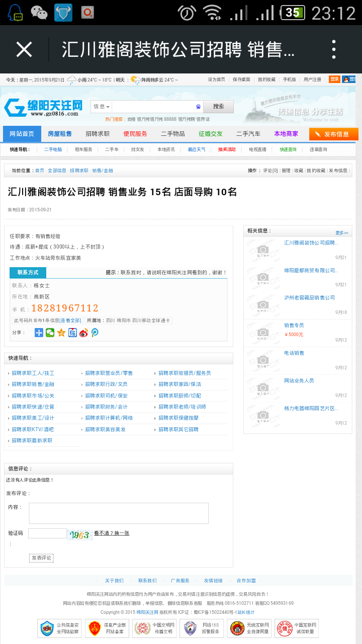Image resolution: width=362 pixels, height=644 pixels.
Task: Share via Baidu Tieba icon
Action: [72, 333]
